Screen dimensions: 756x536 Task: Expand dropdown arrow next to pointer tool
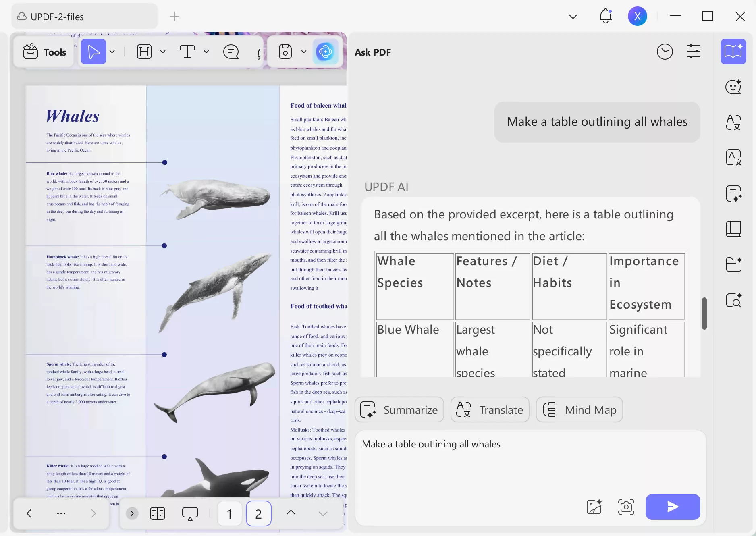coord(112,52)
